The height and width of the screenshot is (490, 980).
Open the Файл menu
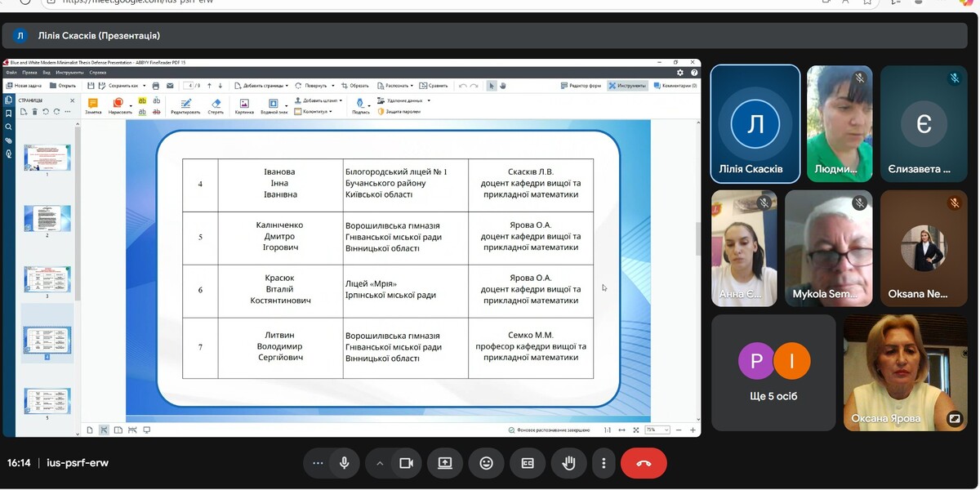[11, 73]
